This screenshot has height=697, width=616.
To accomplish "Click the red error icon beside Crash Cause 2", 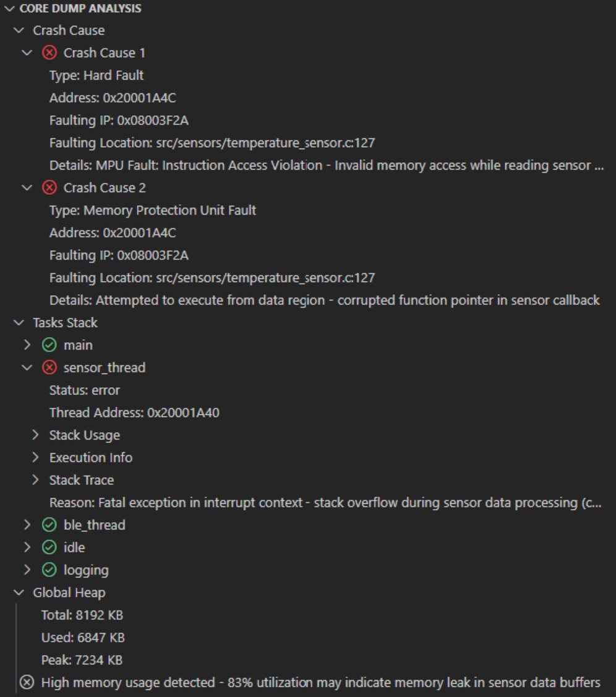I will click(49, 187).
